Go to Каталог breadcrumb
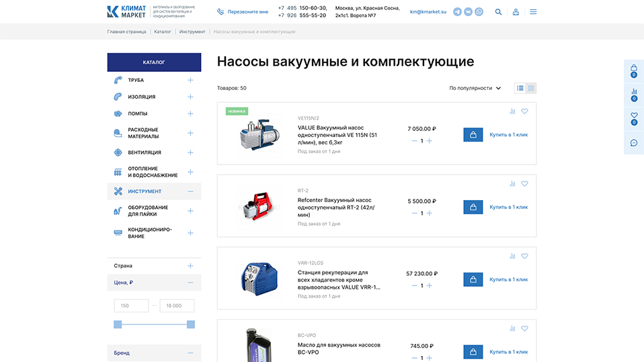 (162, 32)
